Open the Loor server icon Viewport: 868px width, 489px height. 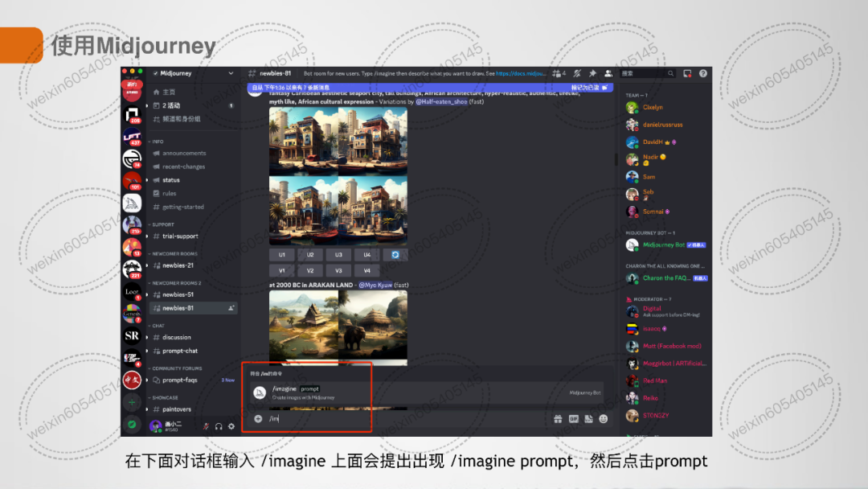tap(132, 291)
